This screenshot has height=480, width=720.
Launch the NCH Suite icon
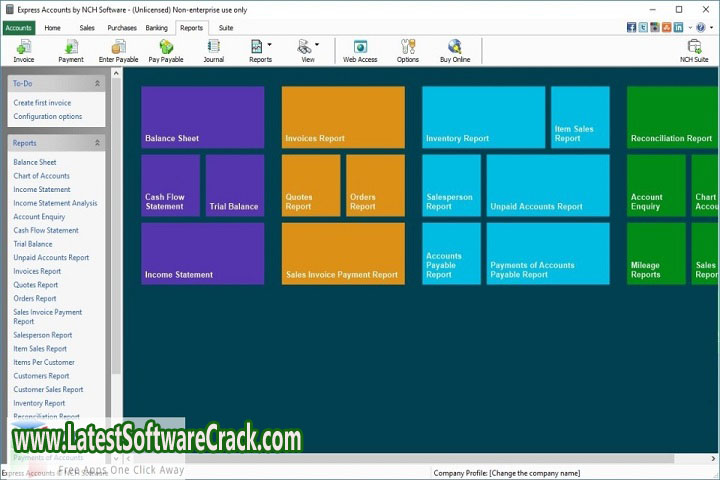tap(694, 47)
